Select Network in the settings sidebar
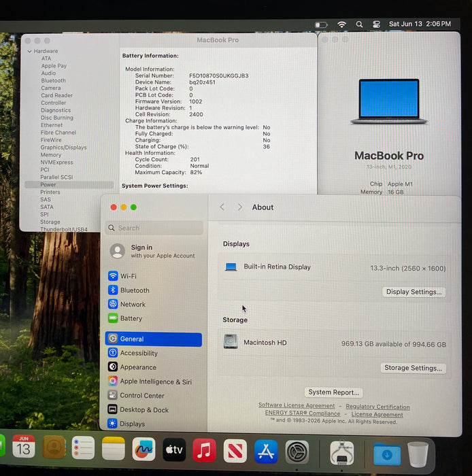 (153, 304)
